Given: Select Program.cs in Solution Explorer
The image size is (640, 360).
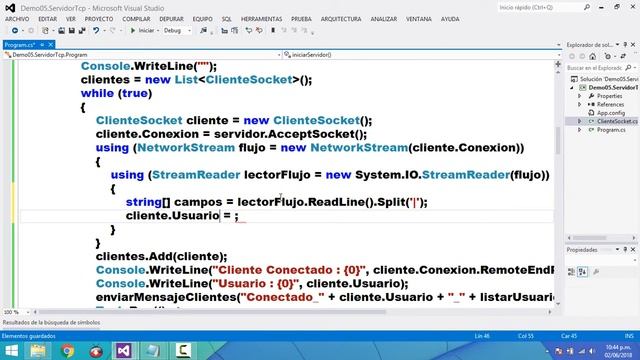Looking at the screenshot, I should pos(611,130).
